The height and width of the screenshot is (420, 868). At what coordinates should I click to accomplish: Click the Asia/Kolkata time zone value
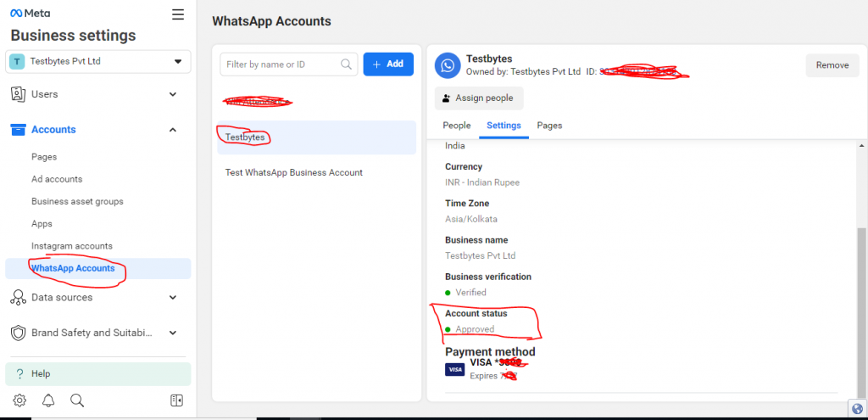(x=471, y=219)
